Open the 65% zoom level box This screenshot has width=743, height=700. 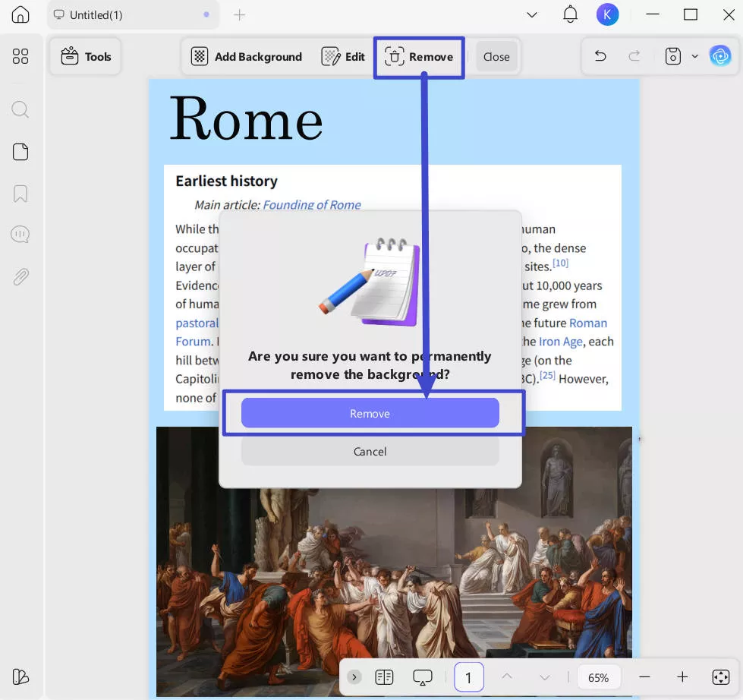tap(599, 677)
